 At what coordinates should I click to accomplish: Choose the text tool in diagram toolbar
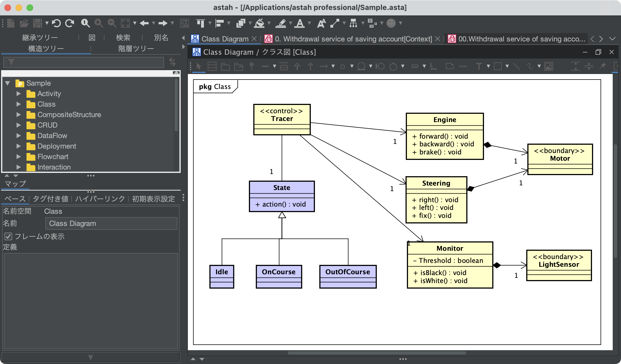[479, 66]
